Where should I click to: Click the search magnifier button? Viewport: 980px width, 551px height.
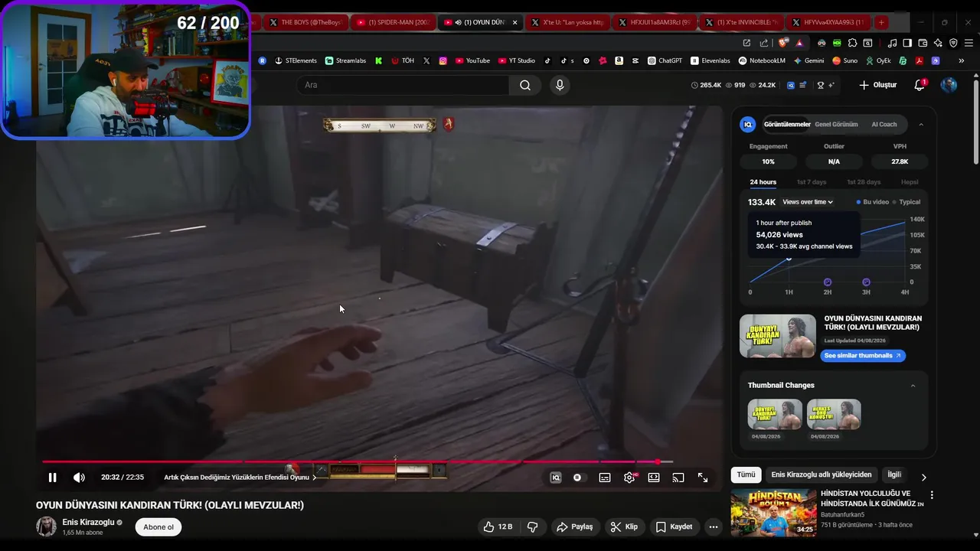coord(525,85)
